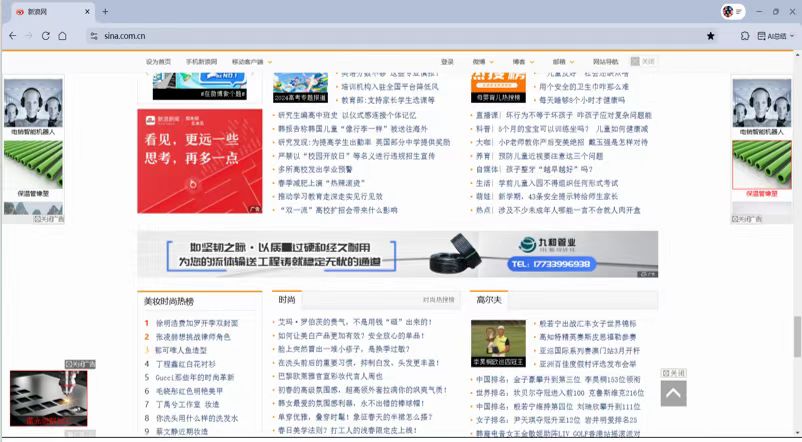Viewport: 802px width, 442px height.
Task: Click 设为首页 in the top nav
Action: click(158, 61)
